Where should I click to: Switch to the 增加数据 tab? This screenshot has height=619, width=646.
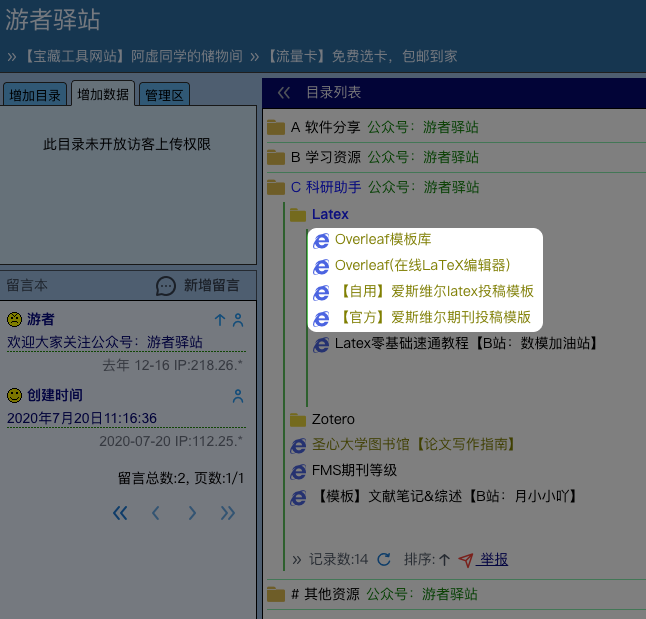point(103,94)
